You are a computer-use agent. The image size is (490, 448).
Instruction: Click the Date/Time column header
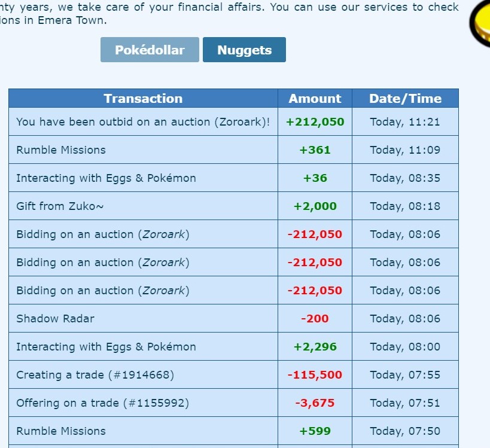405,99
